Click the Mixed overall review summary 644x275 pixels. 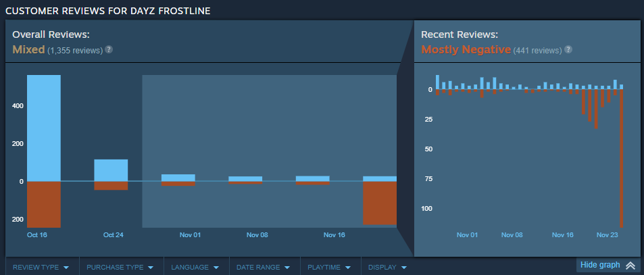[x=28, y=50]
